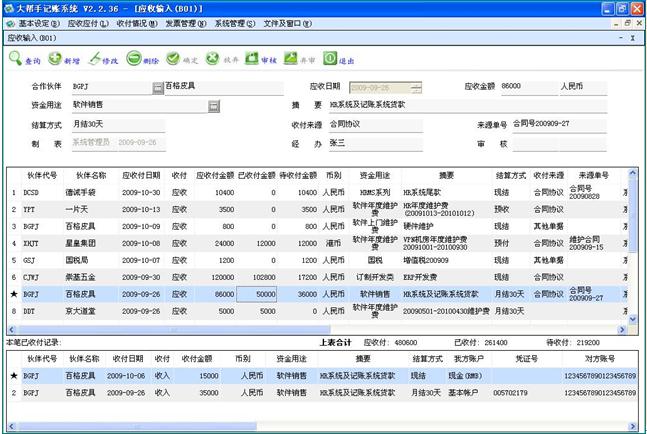Select the 一片天 partner name cell
Viewport: 647px width, 434px height.
pyautogui.click(x=90, y=210)
